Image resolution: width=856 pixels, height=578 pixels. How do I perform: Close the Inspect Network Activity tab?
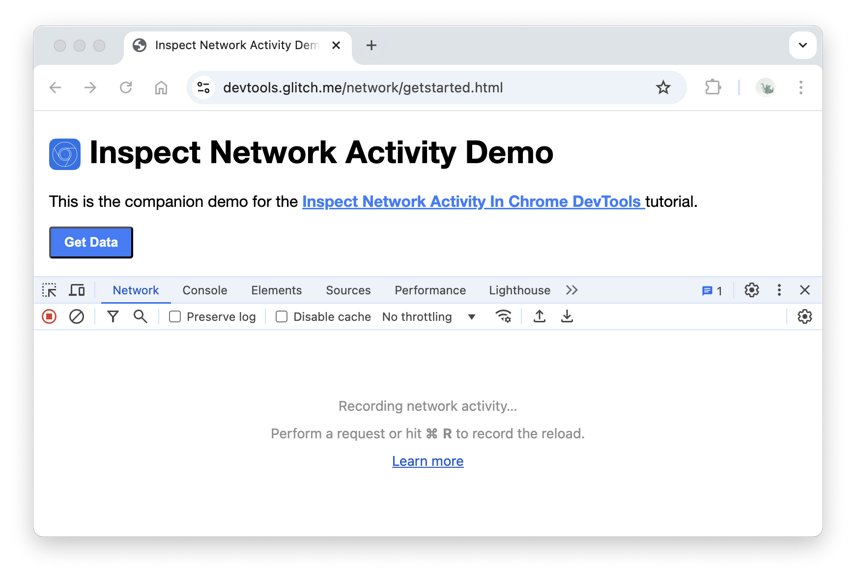coord(336,45)
